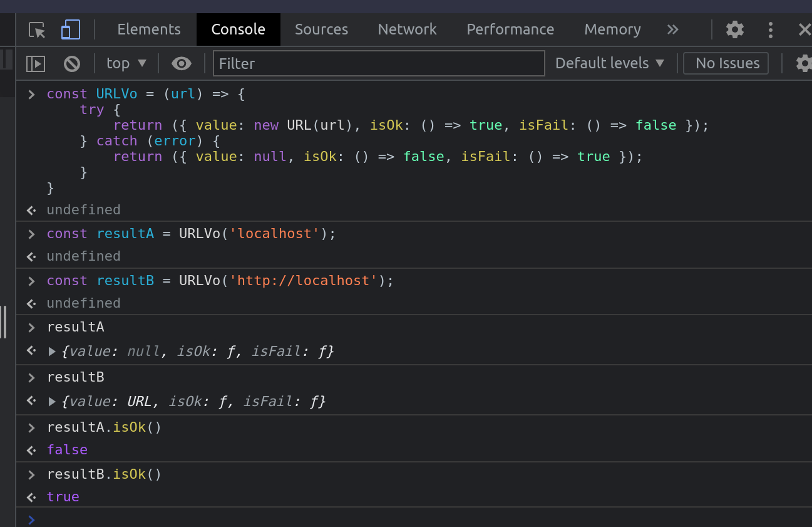Show more panels with the chevron menu
This screenshot has height=527, width=812.
tap(672, 29)
